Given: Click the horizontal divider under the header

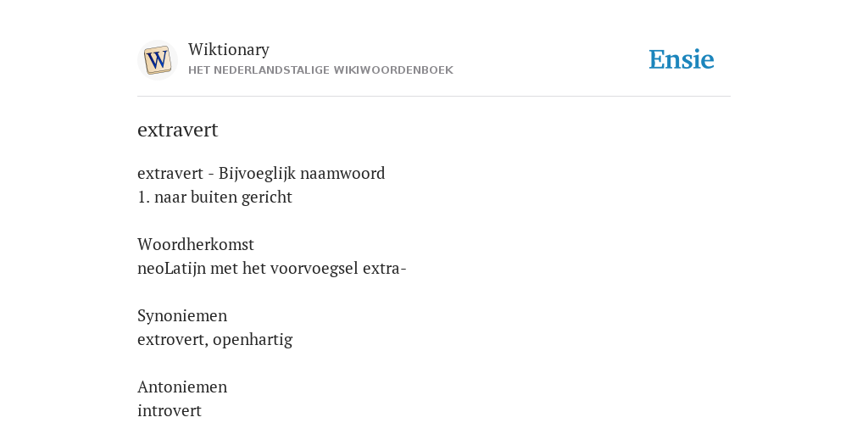Looking at the screenshot, I should coord(434,97).
